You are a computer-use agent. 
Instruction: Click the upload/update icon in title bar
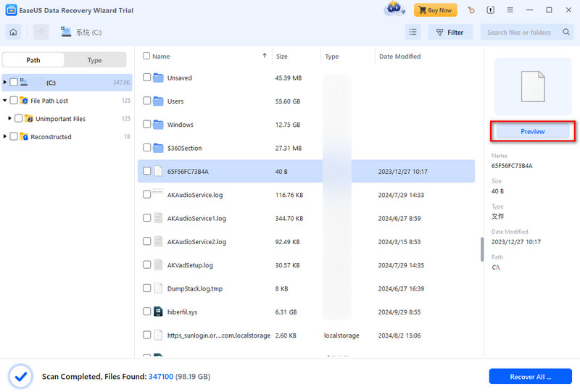[491, 10]
